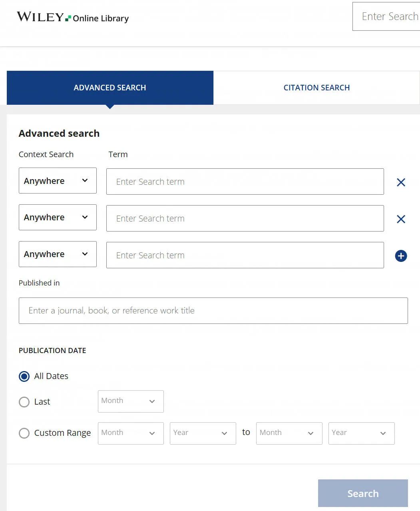Choose the Custom Range date option

24,433
